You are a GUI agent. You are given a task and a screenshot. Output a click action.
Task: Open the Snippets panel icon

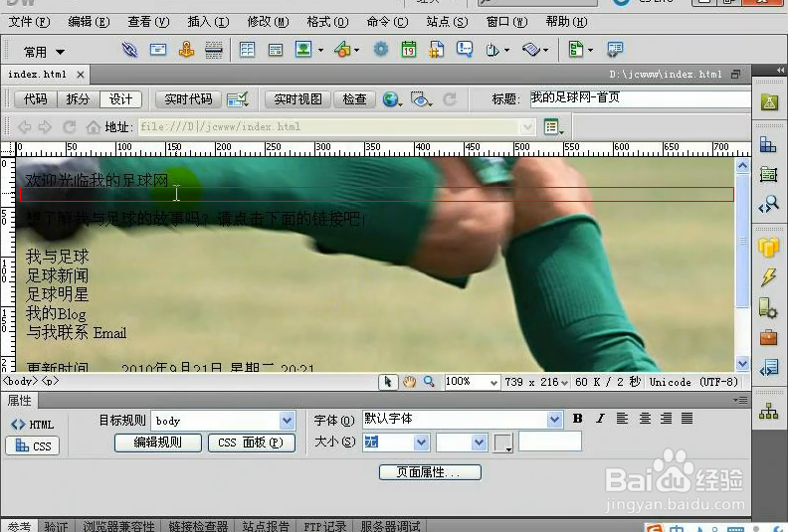coord(768,368)
